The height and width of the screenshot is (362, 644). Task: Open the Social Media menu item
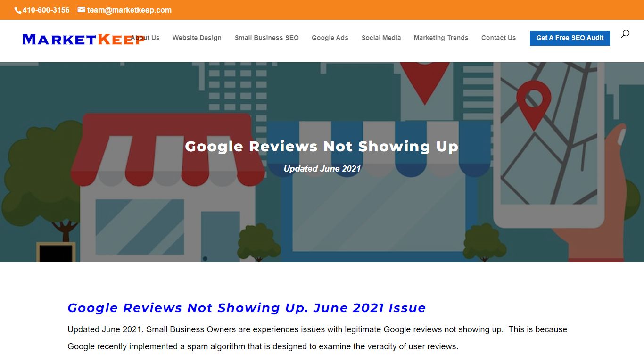pyautogui.click(x=381, y=38)
